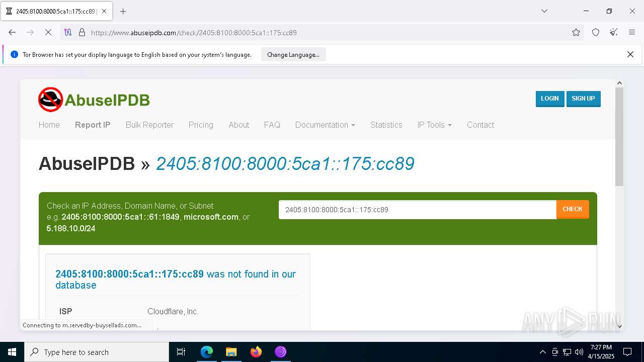The image size is (644, 362).
Task: Open File Explorer from taskbar
Action: coord(231,352)
